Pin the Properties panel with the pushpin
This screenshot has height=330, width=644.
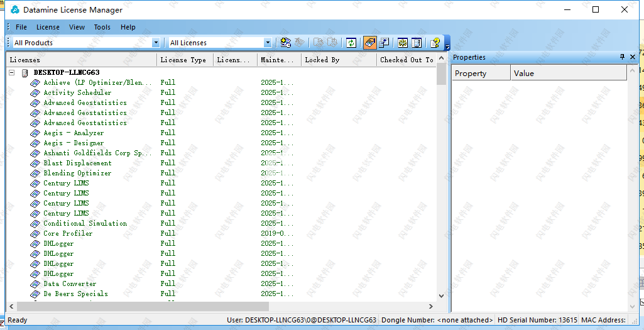[x=622, y=57]
